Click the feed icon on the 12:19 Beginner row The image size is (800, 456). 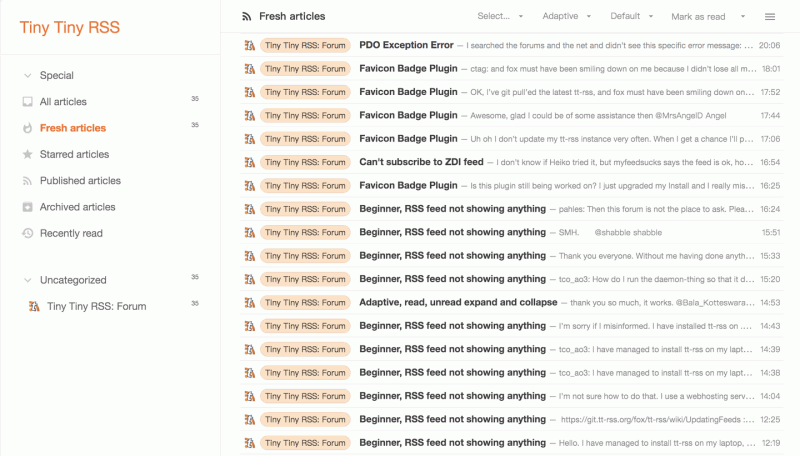(x=249, y=443)
